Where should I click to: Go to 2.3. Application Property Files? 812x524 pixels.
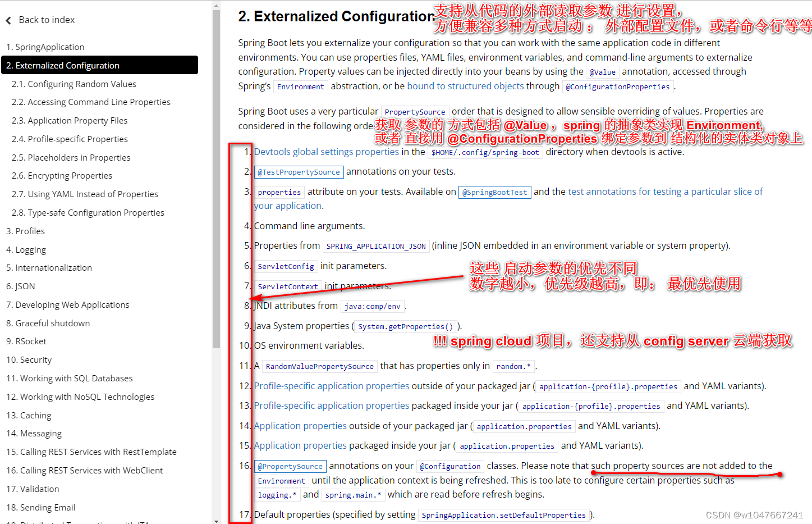click(70, 121)
